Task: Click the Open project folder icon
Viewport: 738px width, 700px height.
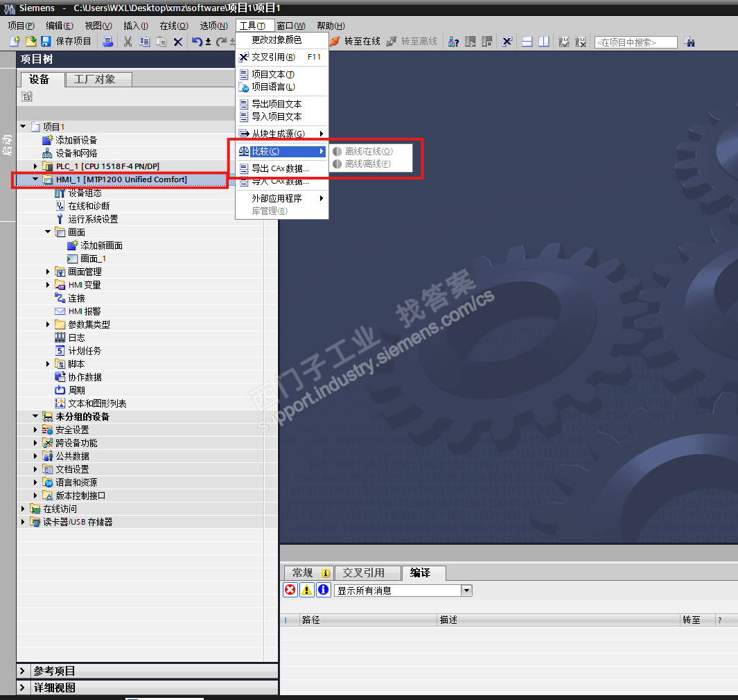Action: (x=30, y=42)
